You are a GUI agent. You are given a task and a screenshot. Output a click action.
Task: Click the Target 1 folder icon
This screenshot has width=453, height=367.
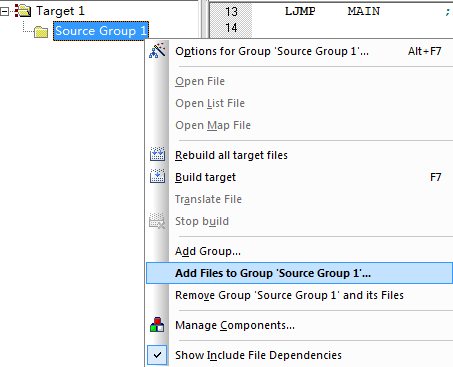coord(23,11)
